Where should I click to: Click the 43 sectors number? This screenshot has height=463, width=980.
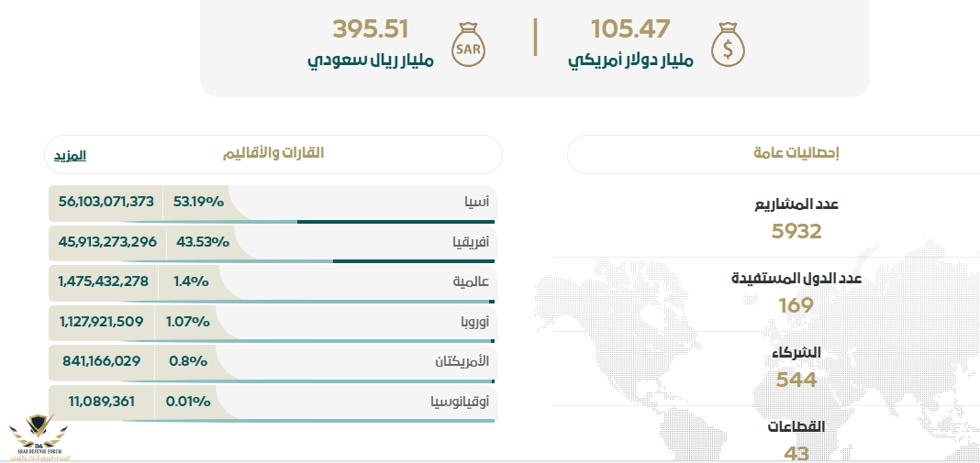(x=796, y=453)
